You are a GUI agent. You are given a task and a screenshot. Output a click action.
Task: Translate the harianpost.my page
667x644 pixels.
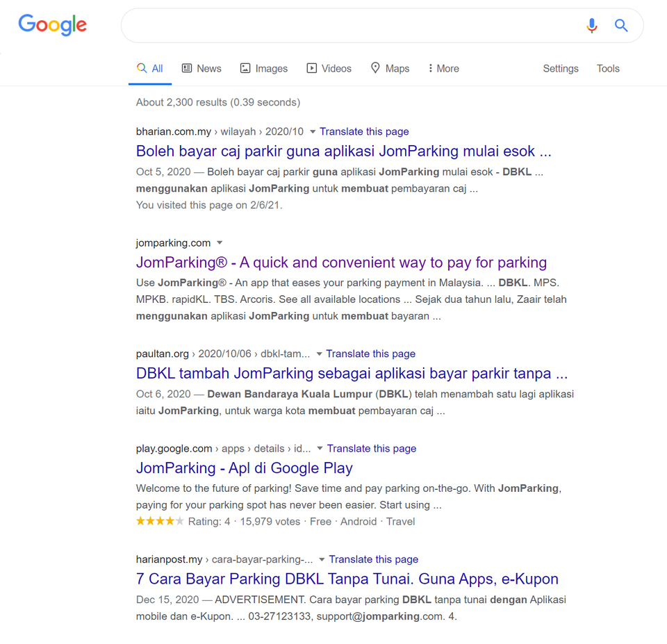374,559
